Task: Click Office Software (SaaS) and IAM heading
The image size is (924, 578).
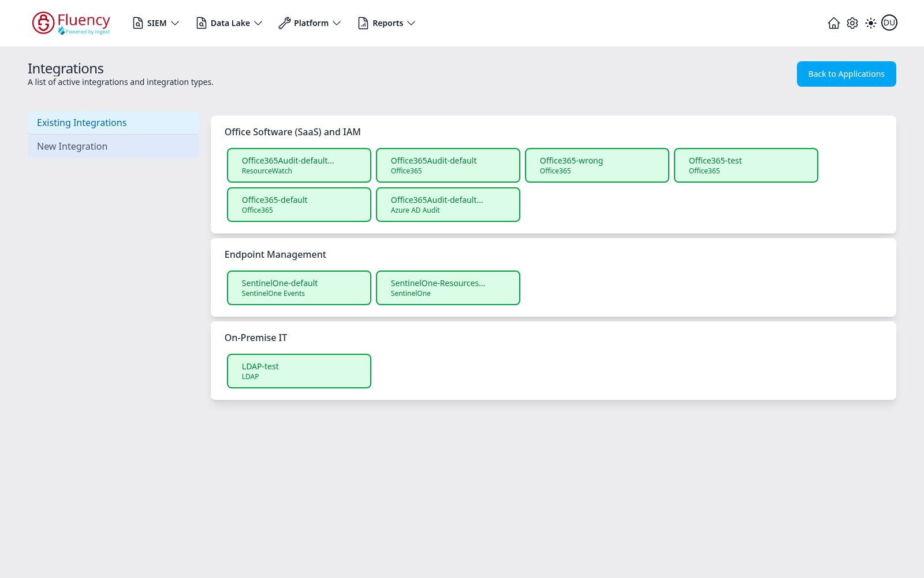Action: (x=293, y=132)
